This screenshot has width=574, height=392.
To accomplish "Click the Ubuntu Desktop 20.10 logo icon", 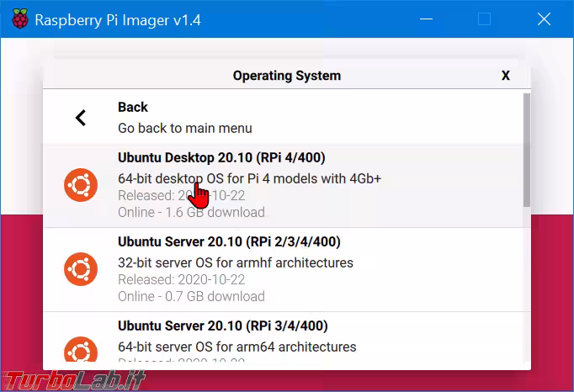I will [81, 185].
